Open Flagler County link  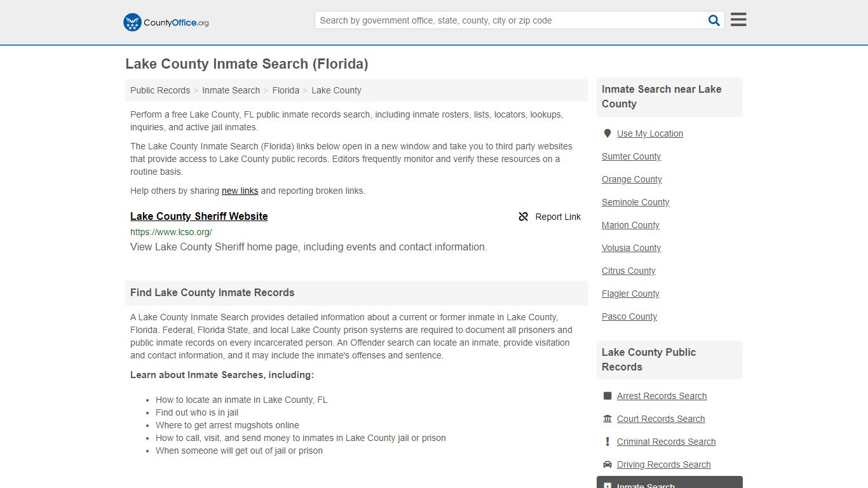click(630, 294)
